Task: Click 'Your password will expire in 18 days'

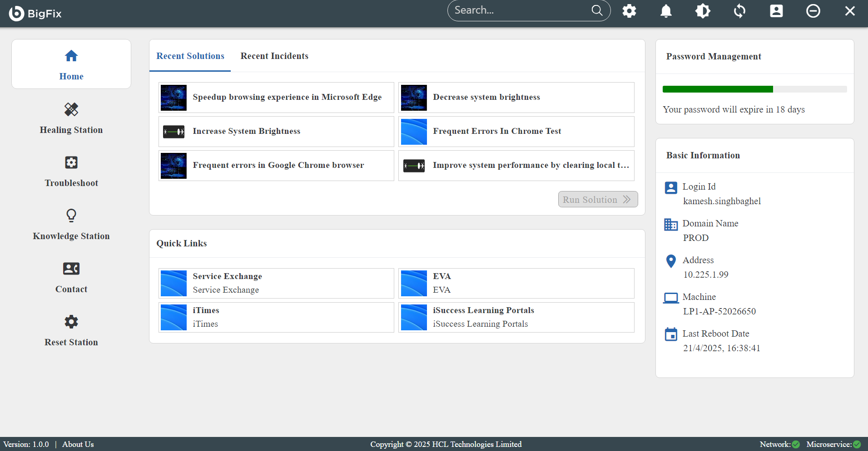Action: coord(734,109)
